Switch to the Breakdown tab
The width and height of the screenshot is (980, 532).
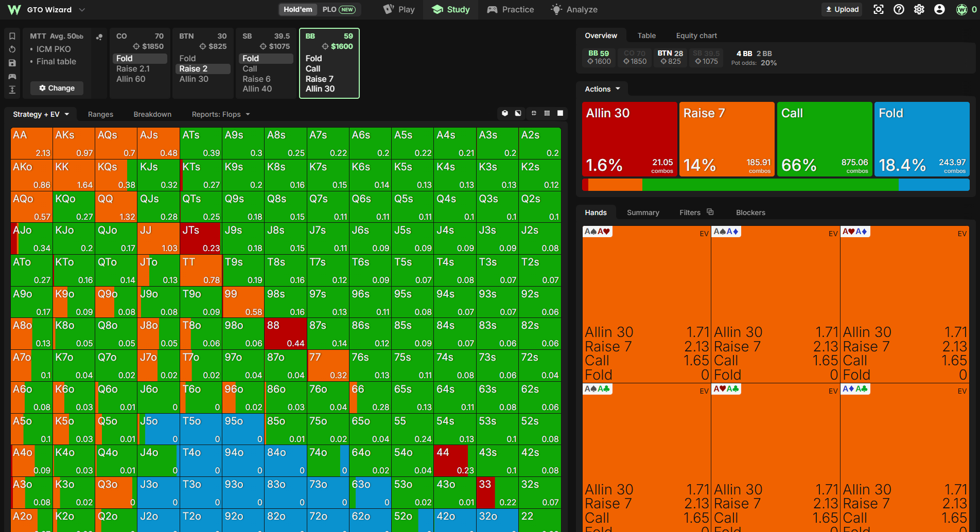[x=152, y=114]
